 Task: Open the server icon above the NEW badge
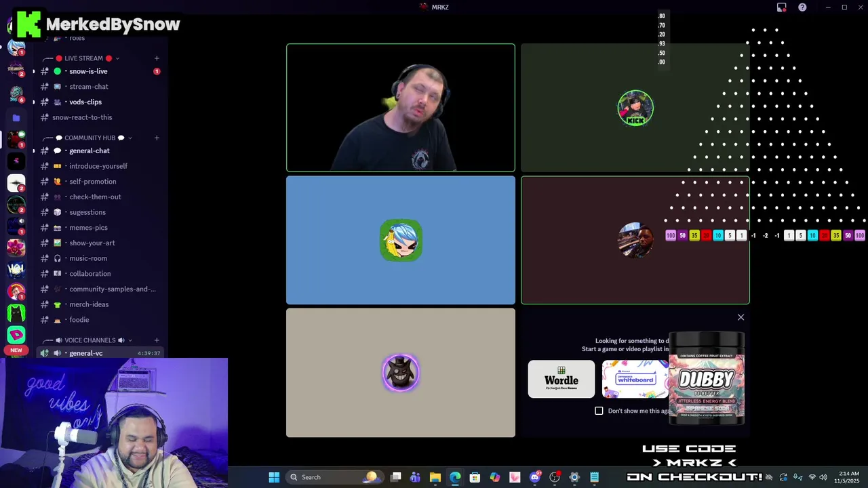(16, 334)
